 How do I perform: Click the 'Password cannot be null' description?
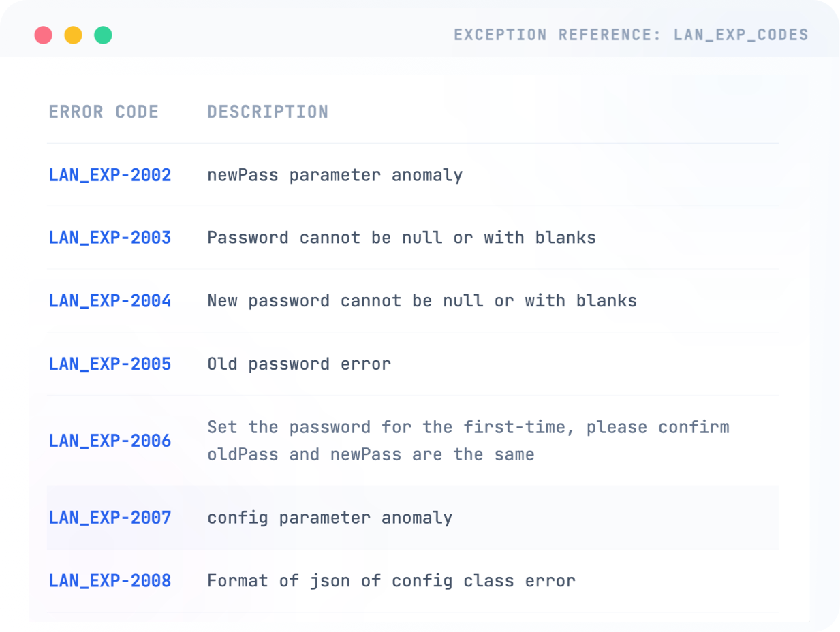coord(401,238)
